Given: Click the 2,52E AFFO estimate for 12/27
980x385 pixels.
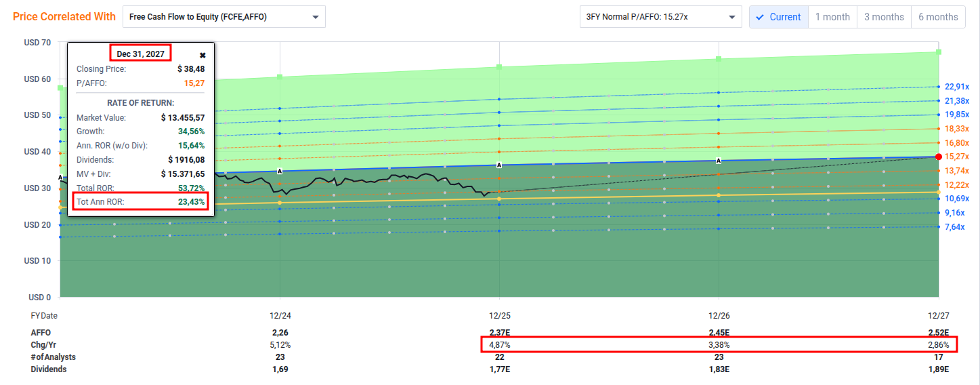Looking at the screenshot, I should (x=938, y=333).
